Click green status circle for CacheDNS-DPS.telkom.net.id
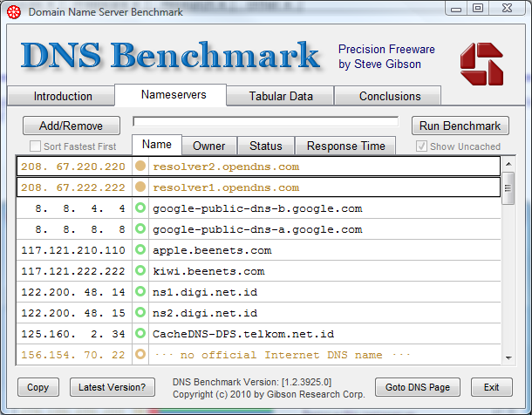 click(140, 333)
